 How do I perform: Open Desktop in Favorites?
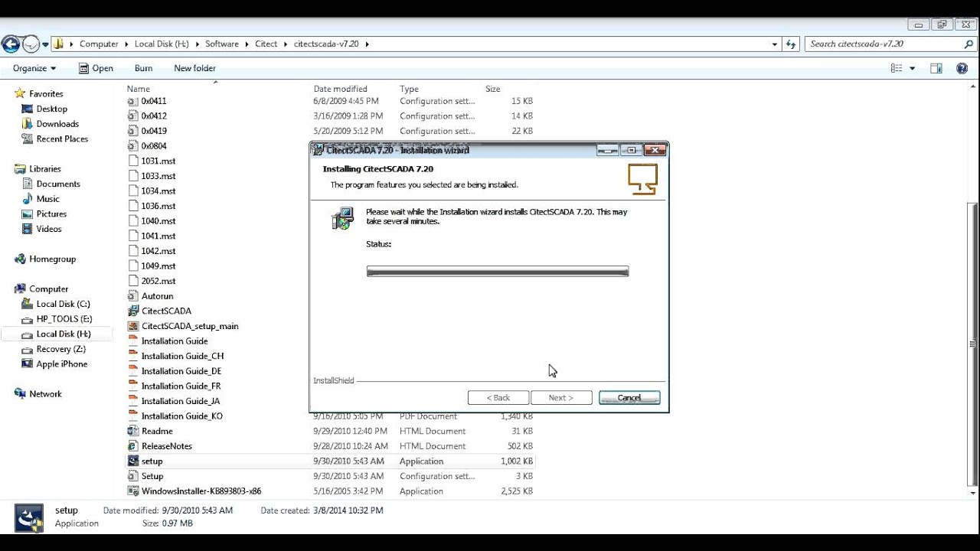51,109
